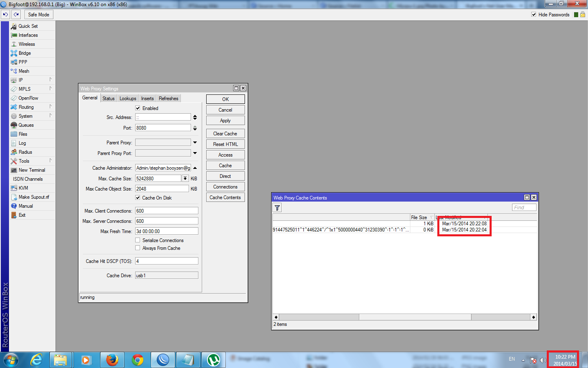Click the redo arrow in WinBox toolbar
The image size is (588, 368).
coord(16,14)
